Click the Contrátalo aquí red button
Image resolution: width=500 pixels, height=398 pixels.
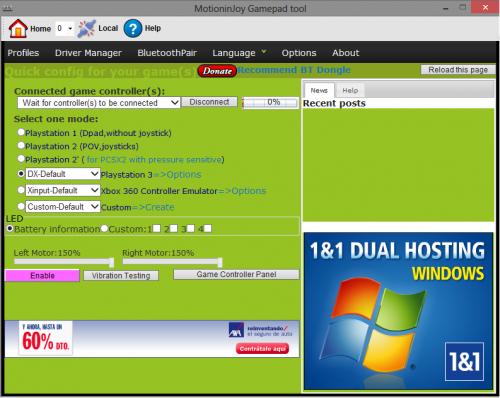(262, 349)
